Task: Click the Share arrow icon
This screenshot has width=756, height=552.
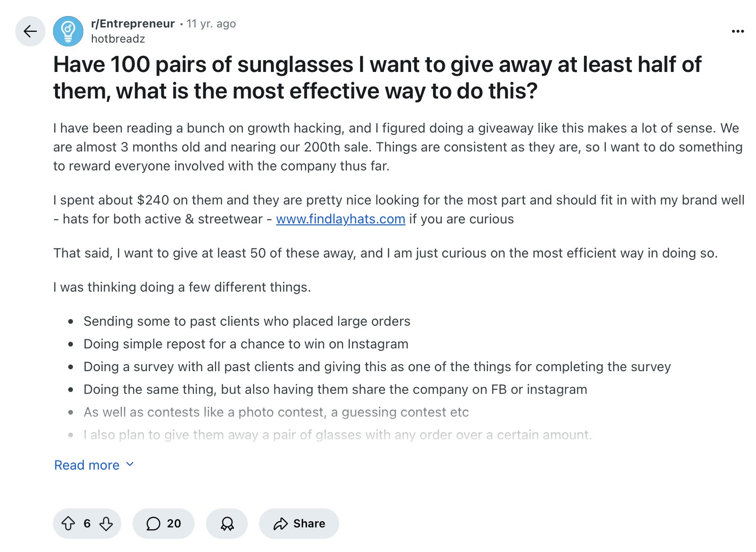Action: click(x=281, y=524)
